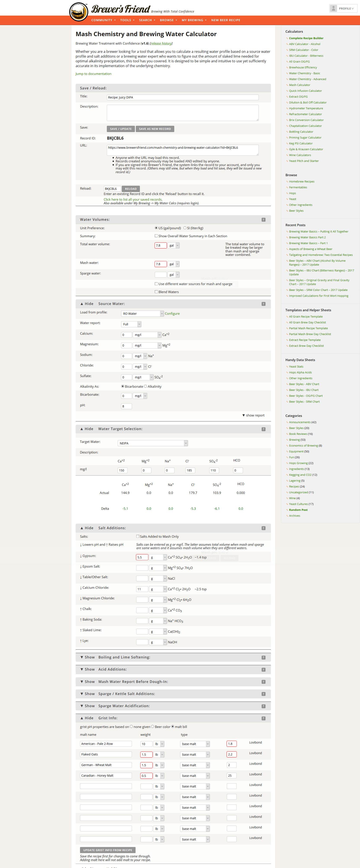This screenshot has width=360, height=868.
Task: Select US (gal/pound) unit preference
Action: pos(156,228)
